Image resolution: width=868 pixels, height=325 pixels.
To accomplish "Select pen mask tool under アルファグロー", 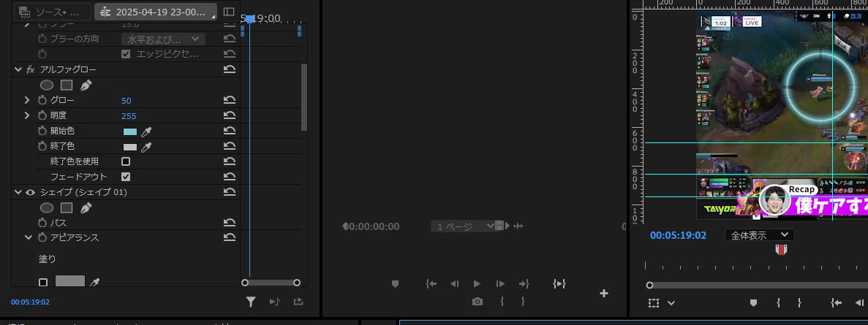I will [86, 85].
